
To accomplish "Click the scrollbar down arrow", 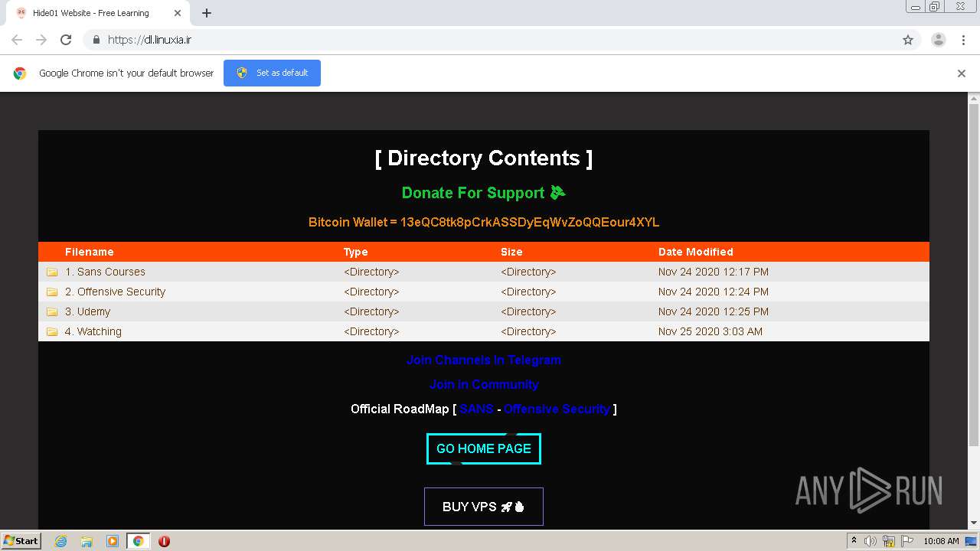I will coord(974,523).
